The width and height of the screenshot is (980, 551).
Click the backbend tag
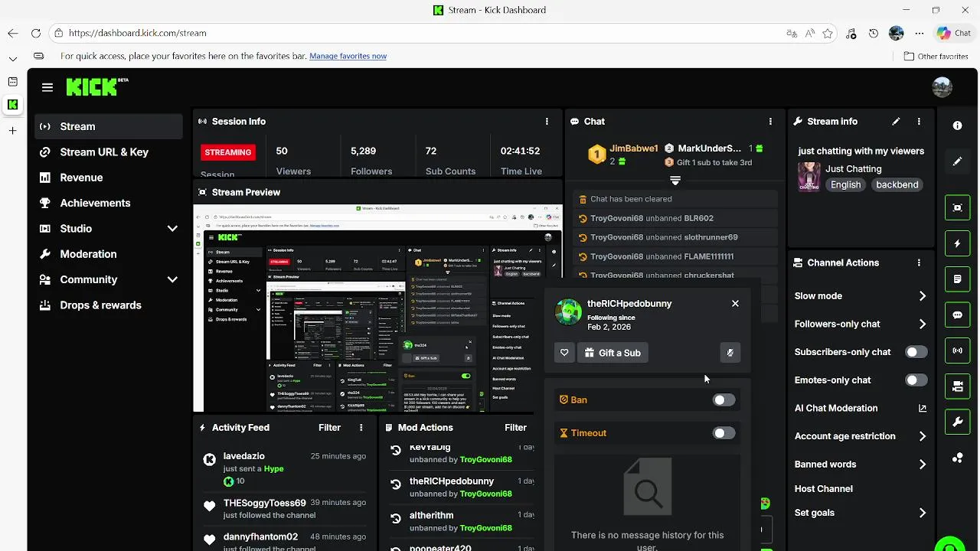pyautogui.click(x=897, y=184)
